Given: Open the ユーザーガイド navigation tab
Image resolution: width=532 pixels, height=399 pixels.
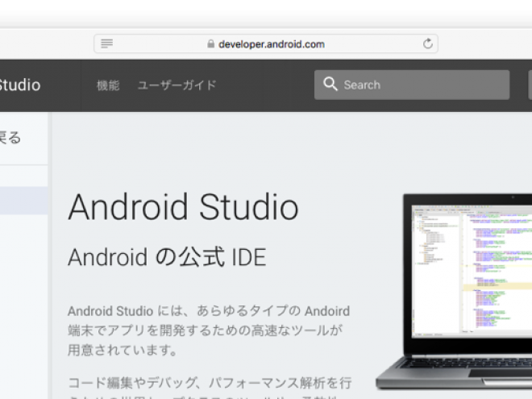Looking at the screenshot, I should (177, 85).
